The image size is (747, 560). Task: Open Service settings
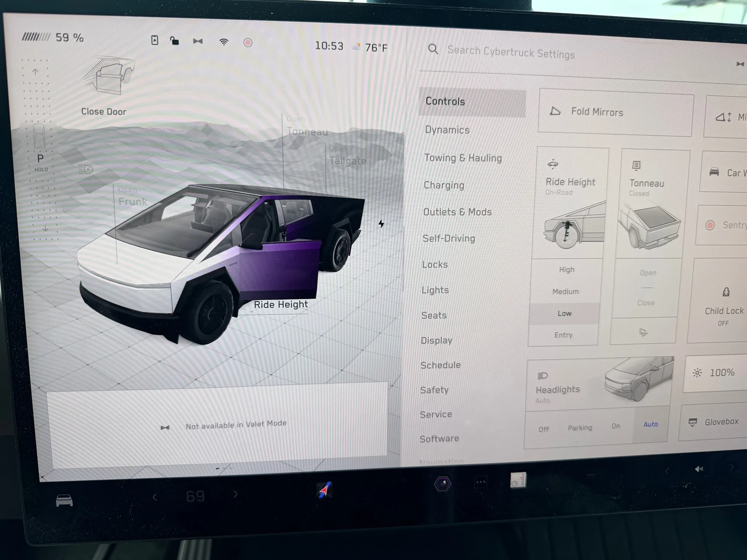436,414
